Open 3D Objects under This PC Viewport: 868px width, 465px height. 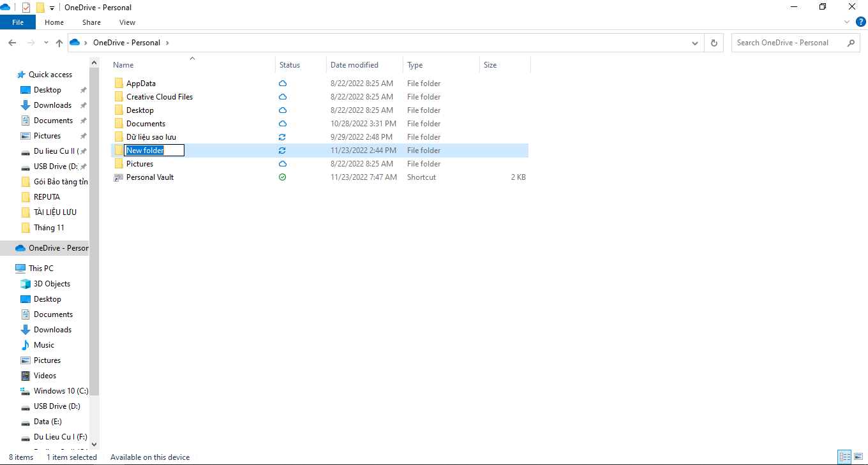click(52, 284)
